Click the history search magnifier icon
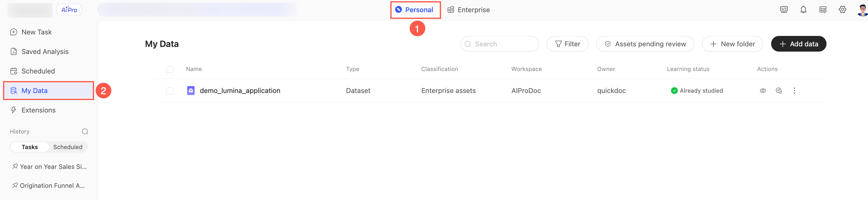 tap(85, 131)
